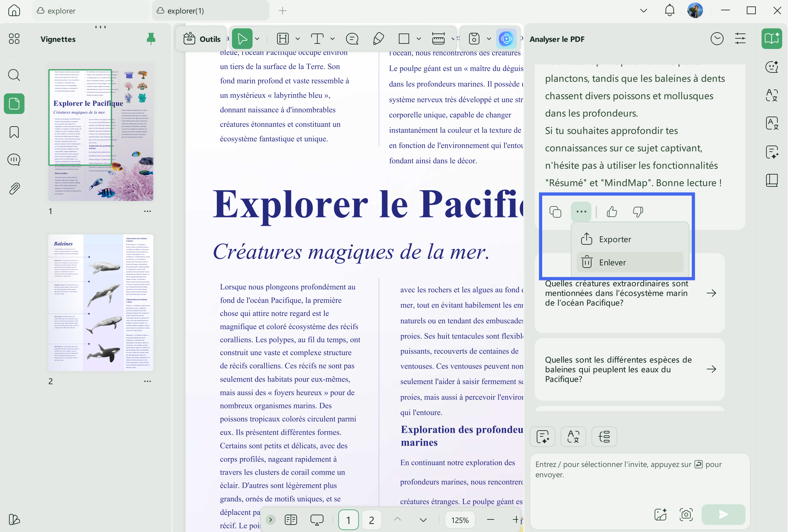
Task: Attach an image to the prompt
Action: pos(660,514)
